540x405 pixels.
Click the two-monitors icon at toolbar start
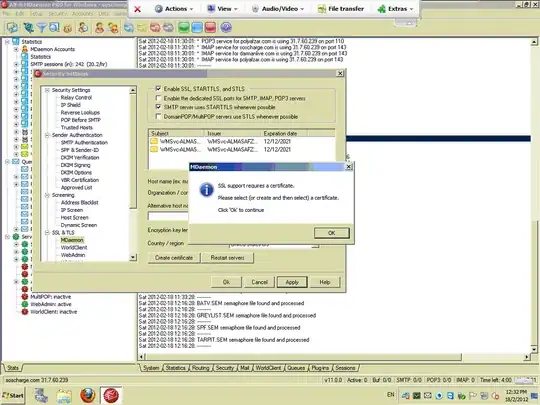click(12, 28)
